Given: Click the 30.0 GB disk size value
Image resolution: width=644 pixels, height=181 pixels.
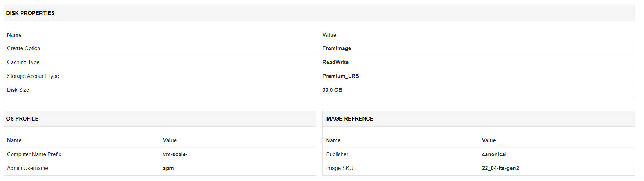Looking at the screenshot, I should (x=332, y=90).
